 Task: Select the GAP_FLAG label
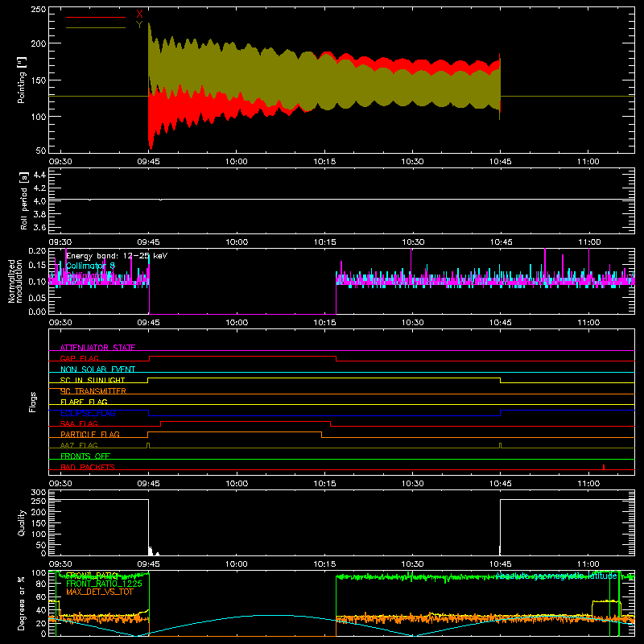(x=79, y=358)
